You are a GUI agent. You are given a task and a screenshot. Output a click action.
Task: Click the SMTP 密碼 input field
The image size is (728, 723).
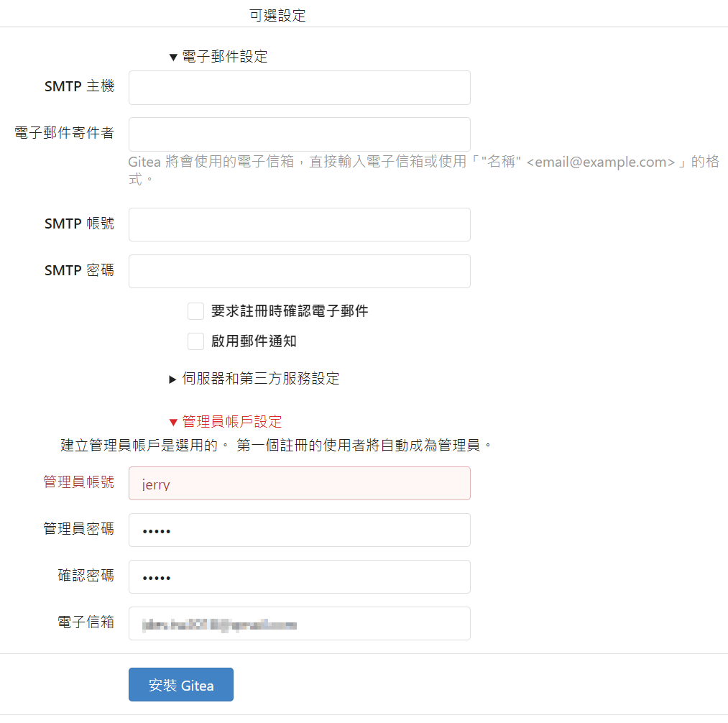[300, 271]
